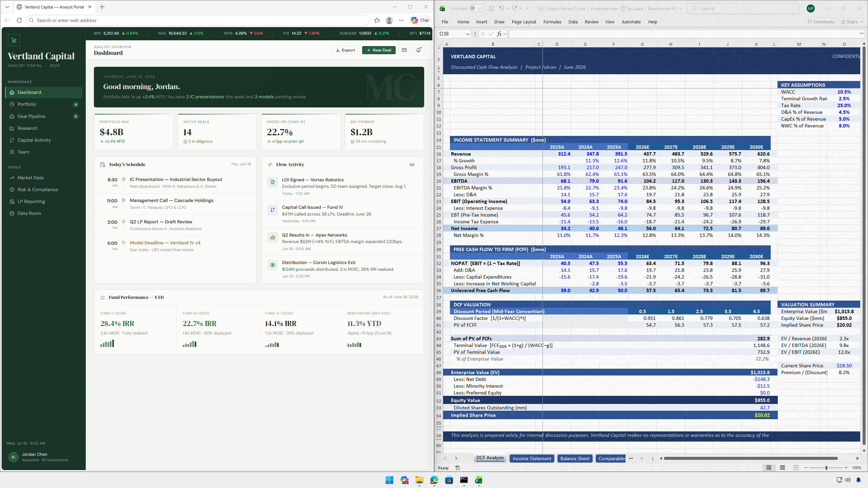Click Excel Redo icon
868x488 pixels.
[514, 8]
